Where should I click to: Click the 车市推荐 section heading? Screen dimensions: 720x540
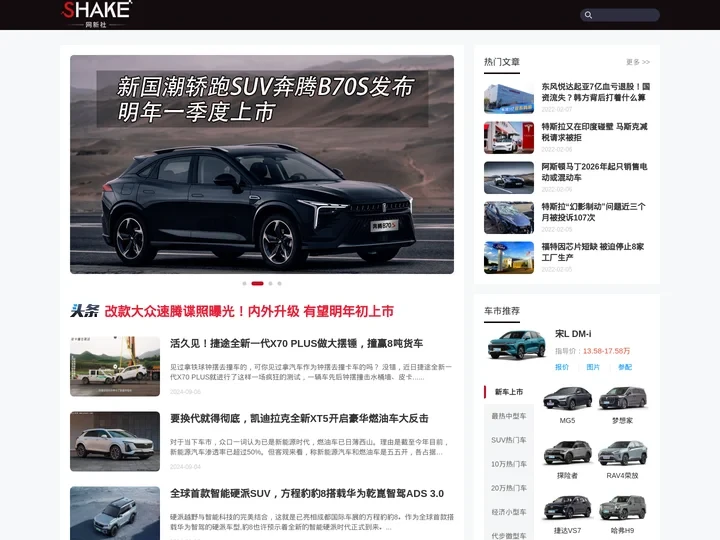[x=502, y=311]
